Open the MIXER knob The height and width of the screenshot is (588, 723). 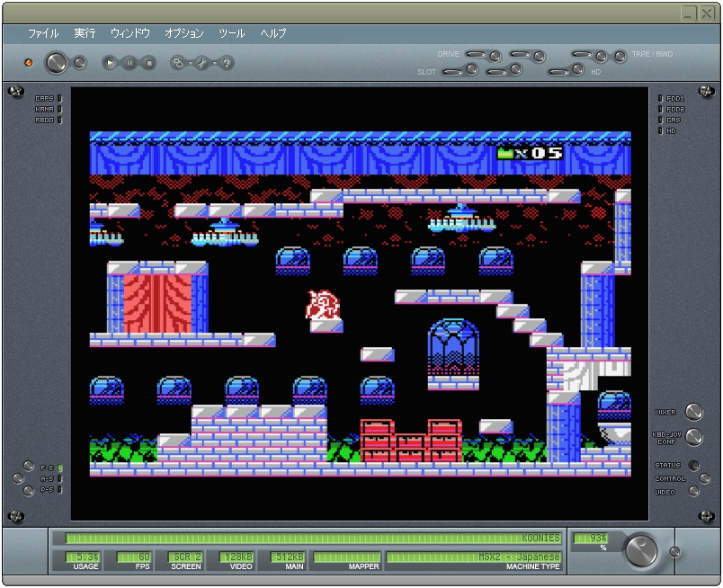[694, 412]
